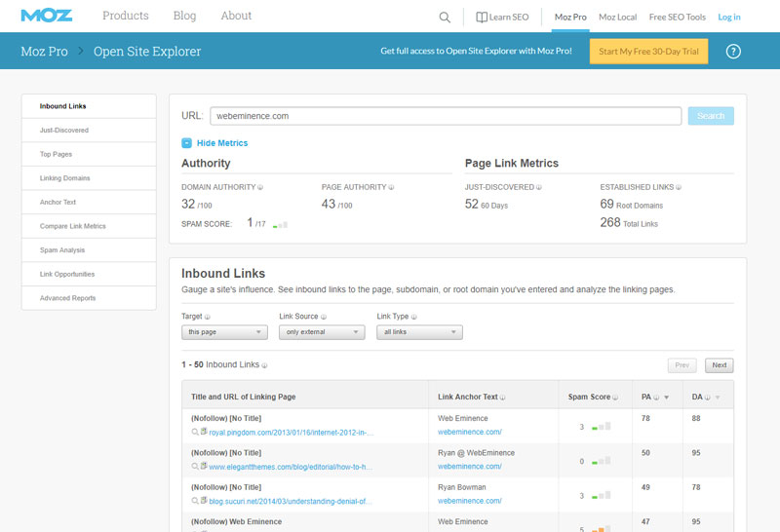
Task: Select Just-Discovered in sidebar
Action: coord(89,131)
